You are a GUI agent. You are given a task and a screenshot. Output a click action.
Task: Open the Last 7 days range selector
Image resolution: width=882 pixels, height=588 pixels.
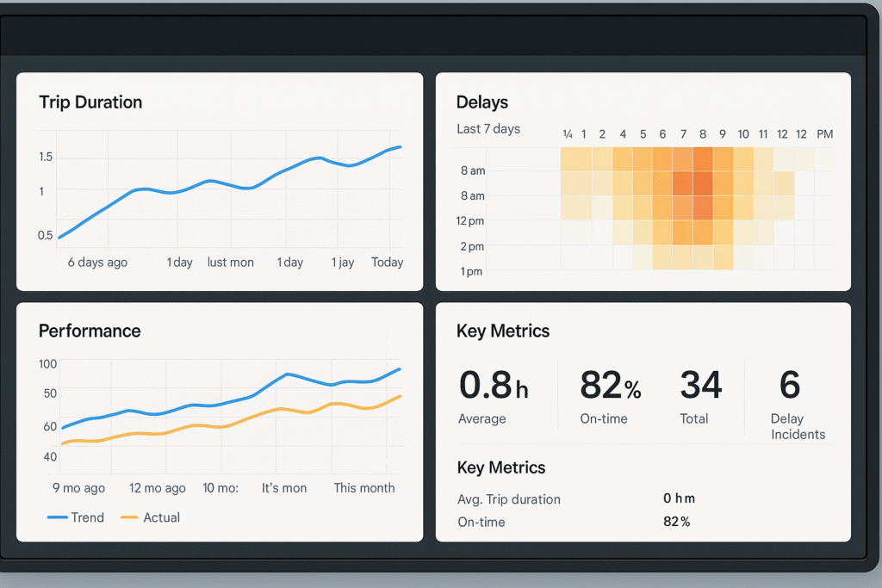[x=488, y=129]
